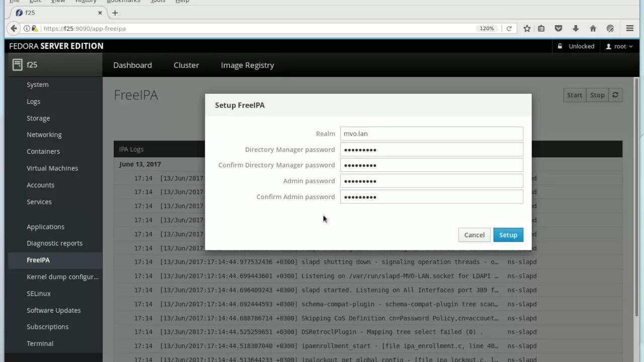The image size is (644, 362).
Task: Switch to the Cluster tab
Action: point(186,65)
